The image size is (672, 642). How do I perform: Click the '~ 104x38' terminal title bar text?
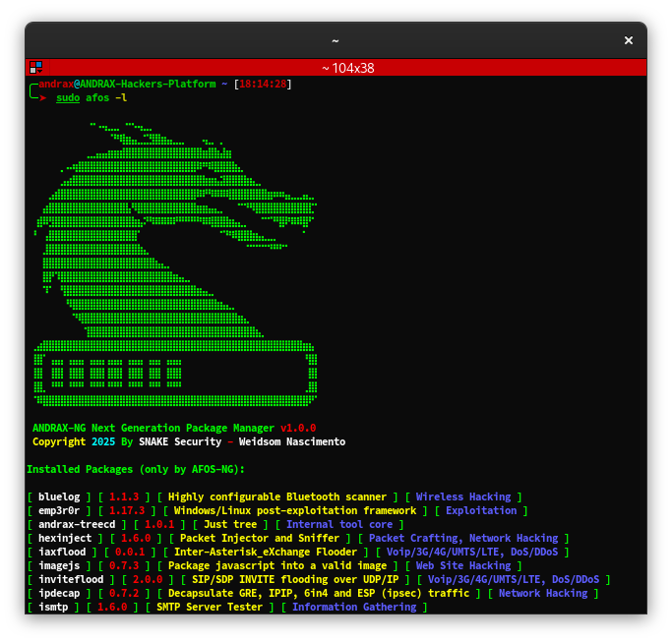pyautogui.click(x=348, y=68)
